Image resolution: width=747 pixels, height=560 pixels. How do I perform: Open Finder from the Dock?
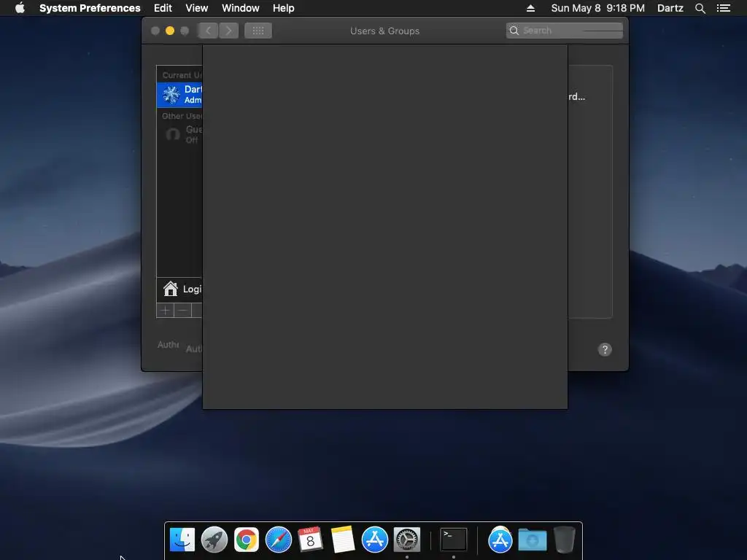[x=182, y=540]
